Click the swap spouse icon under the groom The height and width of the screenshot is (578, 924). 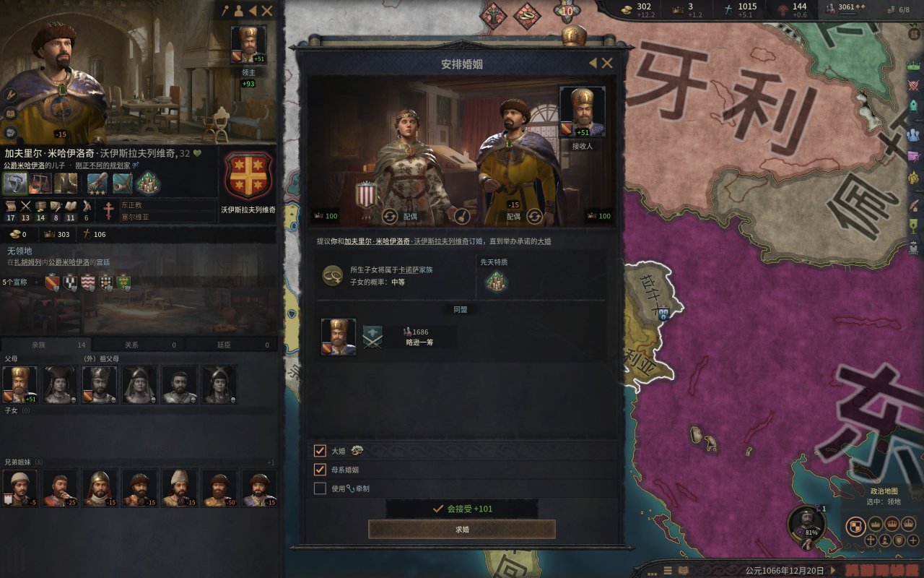point(534,216)
